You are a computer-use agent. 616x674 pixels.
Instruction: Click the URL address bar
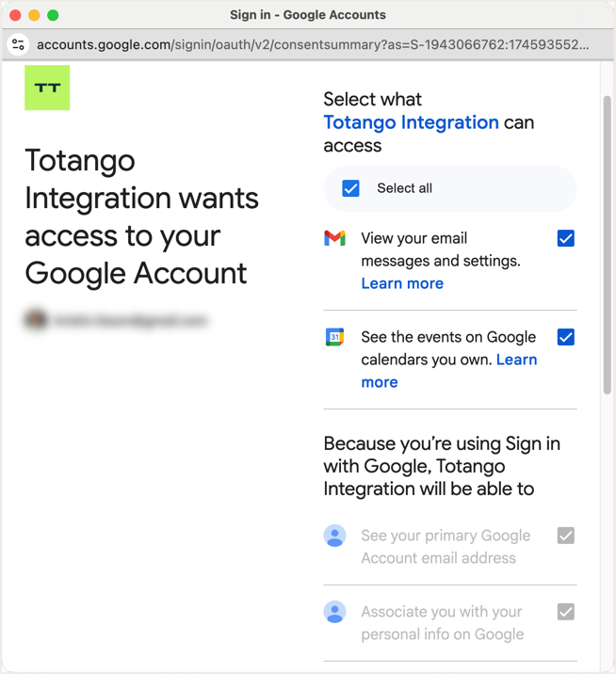pos(311,44)
